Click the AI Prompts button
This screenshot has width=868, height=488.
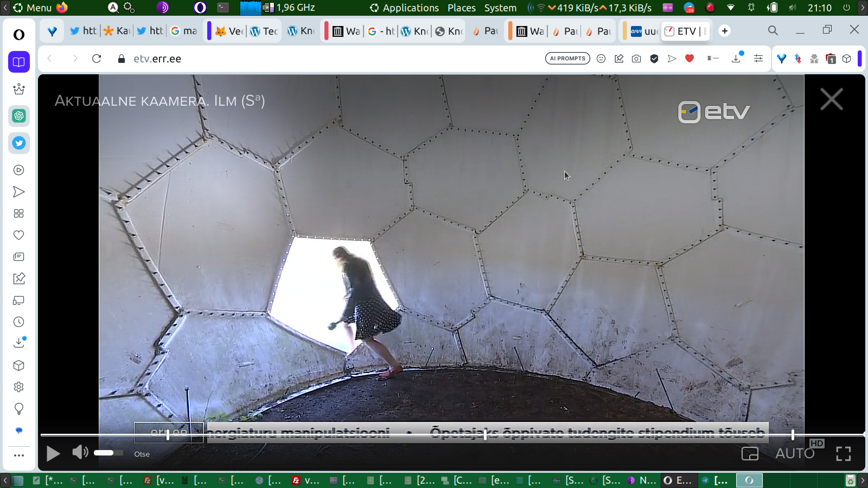[567, 59]
